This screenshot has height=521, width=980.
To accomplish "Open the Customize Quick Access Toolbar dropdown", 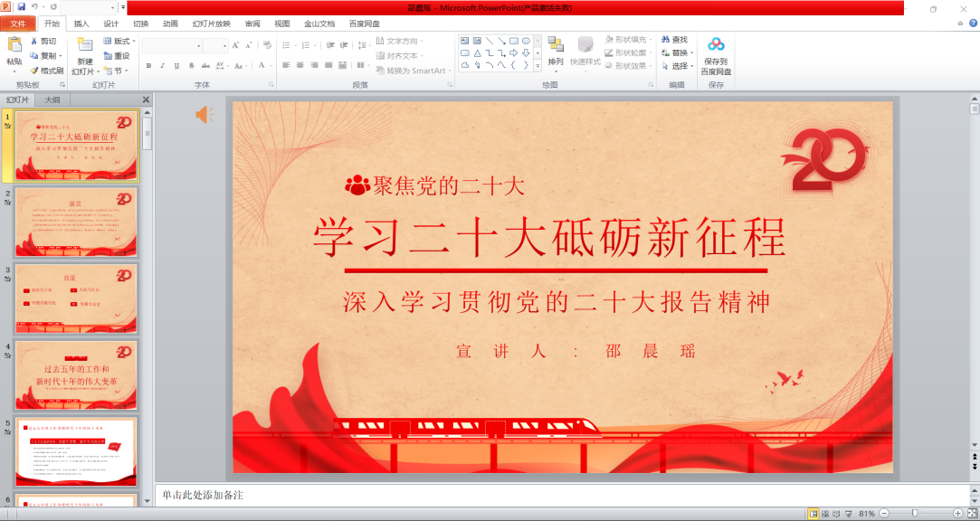I will 123,7.
